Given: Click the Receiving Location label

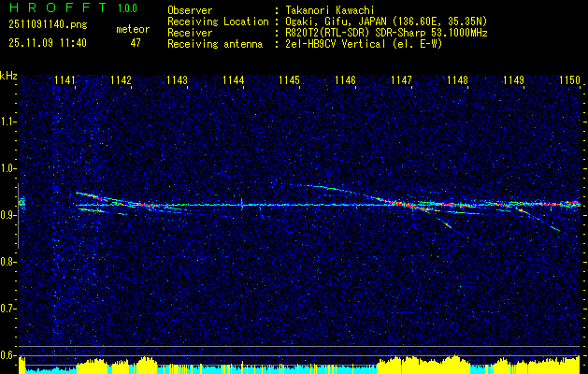Looking at the screenshot, I should click(218, 22).
